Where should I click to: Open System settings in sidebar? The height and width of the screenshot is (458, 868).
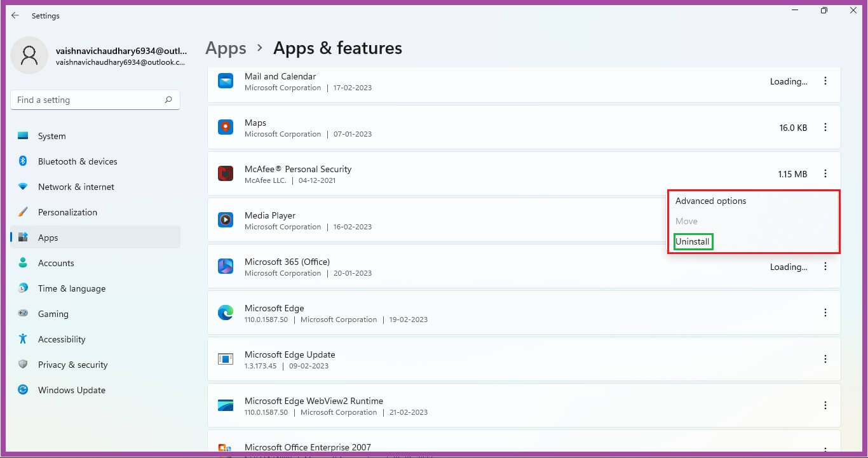[95, 136]
